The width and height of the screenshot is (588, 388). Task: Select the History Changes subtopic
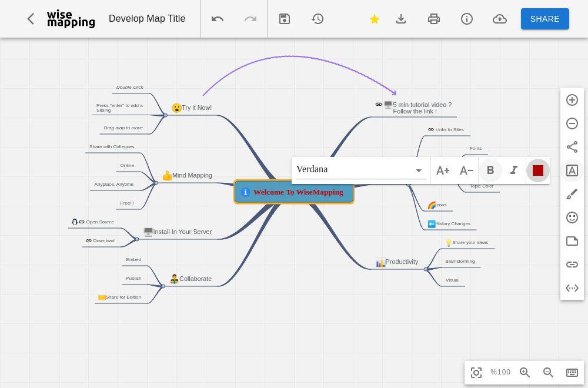tap(453, 224)
